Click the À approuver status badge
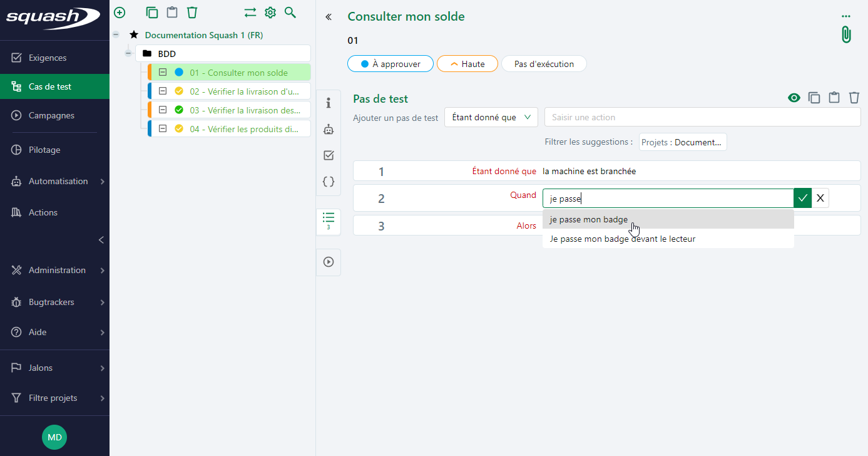 pos(391,64)
